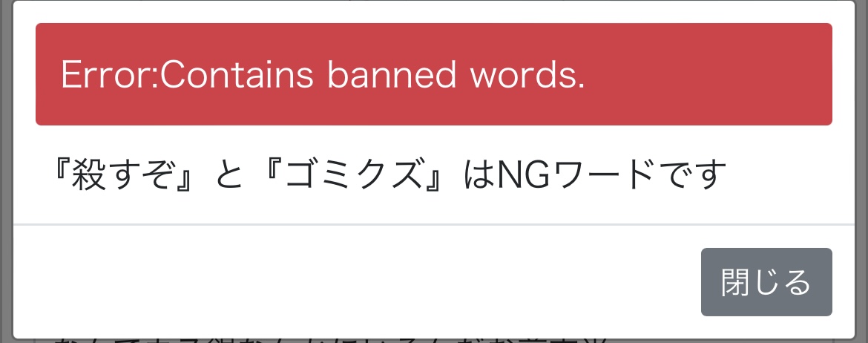Screen dimensions: 868x343
Task: Click the 『ゴミクズ』 banned word text
Action: pos(355,174)
